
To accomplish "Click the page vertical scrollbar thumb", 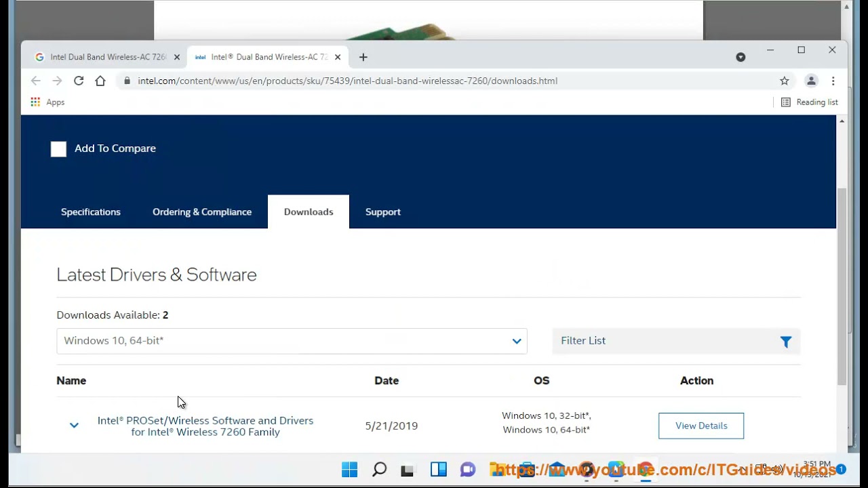I will 842,286.
